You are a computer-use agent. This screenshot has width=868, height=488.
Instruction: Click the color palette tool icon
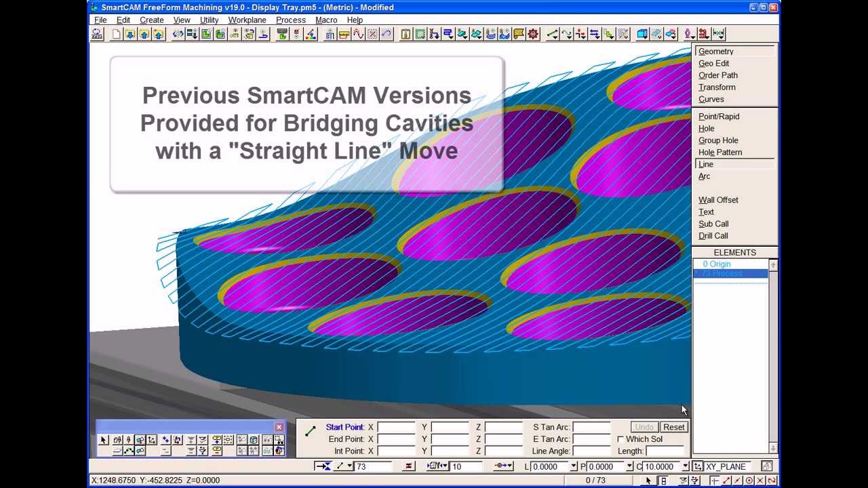click(x=311, y=34)
